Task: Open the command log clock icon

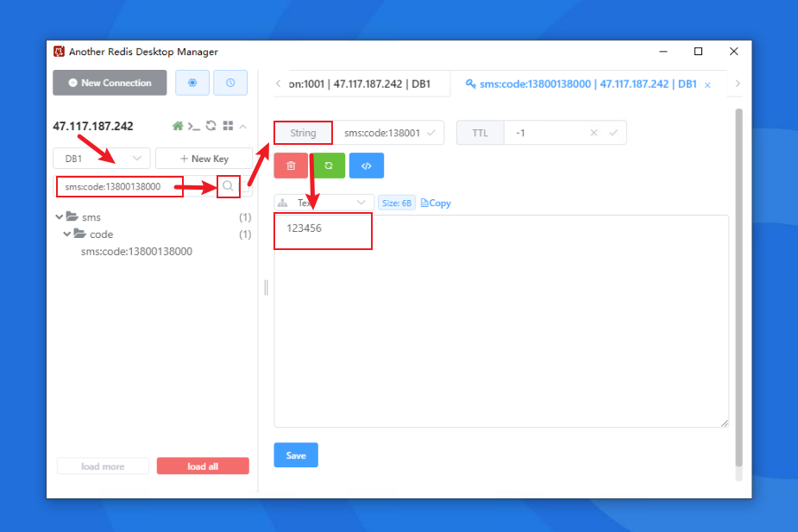Action: pyautogui.click(x=230, y=83)
